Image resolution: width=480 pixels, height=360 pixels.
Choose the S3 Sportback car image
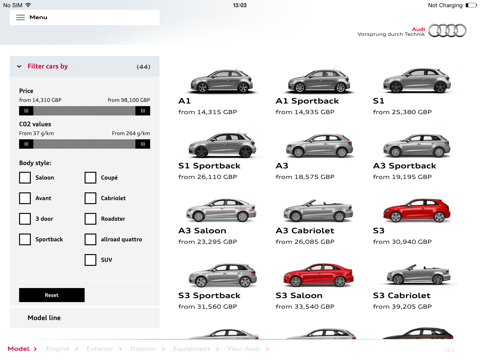[222, 275]
